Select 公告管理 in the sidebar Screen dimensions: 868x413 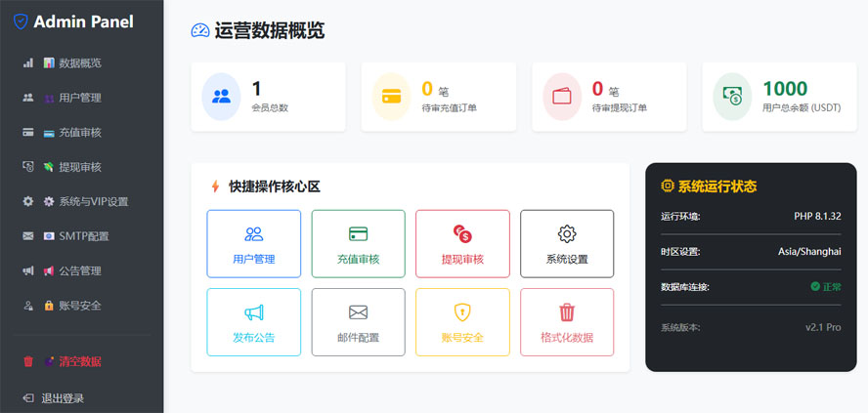(82, 270)
